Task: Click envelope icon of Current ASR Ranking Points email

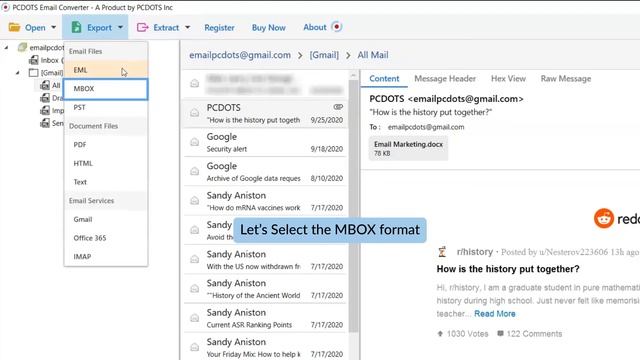Action: pyautogui.click(x=195, y=318)
